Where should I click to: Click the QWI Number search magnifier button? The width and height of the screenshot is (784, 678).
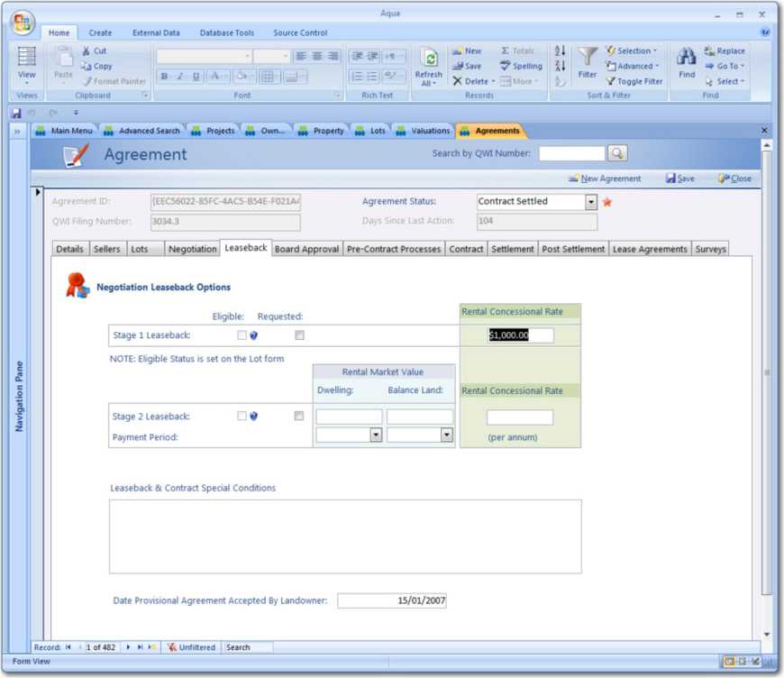(x=617, y=153)
